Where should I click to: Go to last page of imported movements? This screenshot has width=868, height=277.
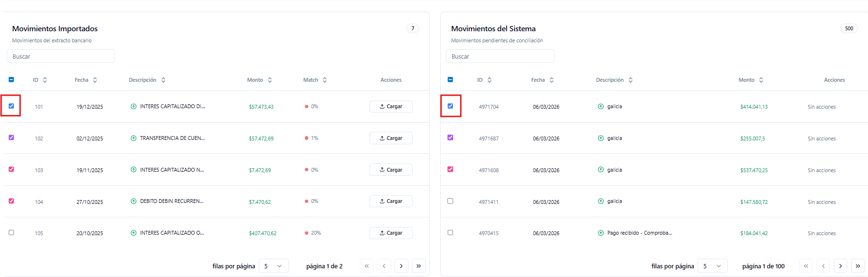419,266
